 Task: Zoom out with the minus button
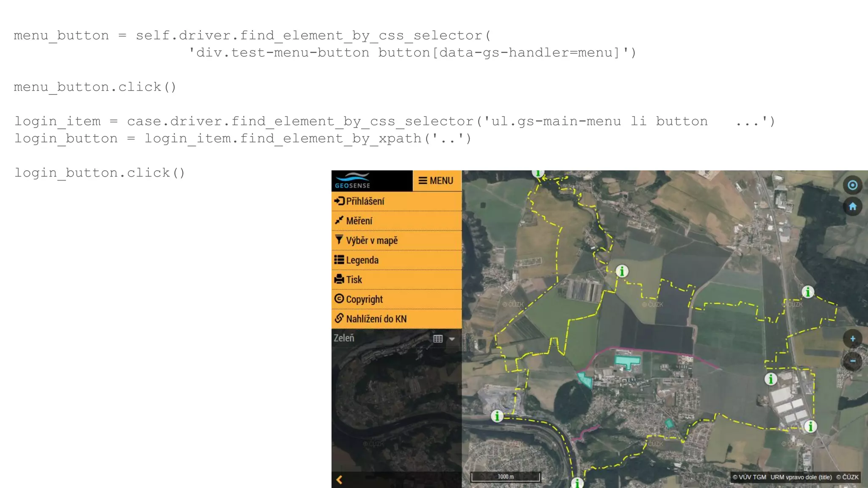click(x=852, y=361)
